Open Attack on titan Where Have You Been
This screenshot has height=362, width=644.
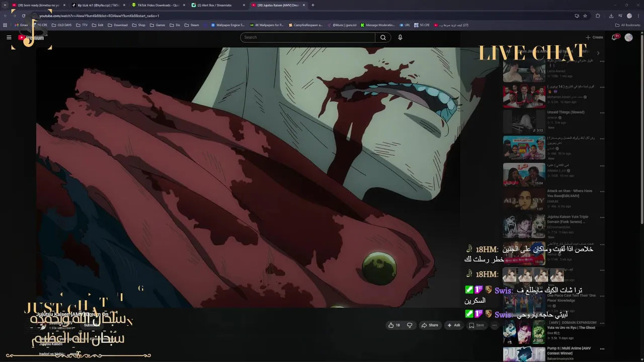[x=570, y=193]
